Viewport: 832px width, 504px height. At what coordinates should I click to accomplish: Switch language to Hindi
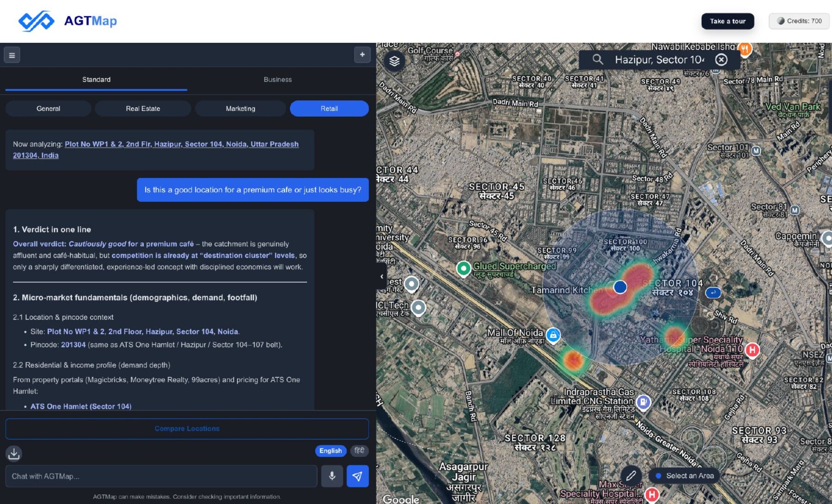(359, 450)
